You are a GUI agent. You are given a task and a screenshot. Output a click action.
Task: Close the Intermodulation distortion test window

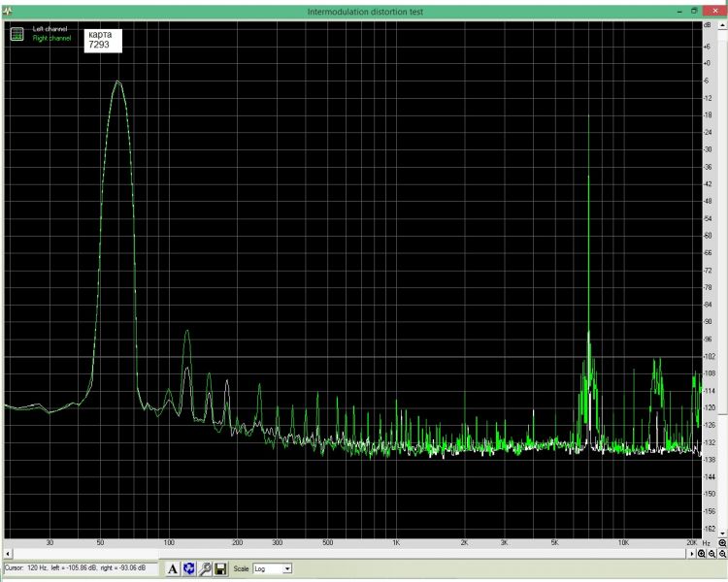pos(715,11)
